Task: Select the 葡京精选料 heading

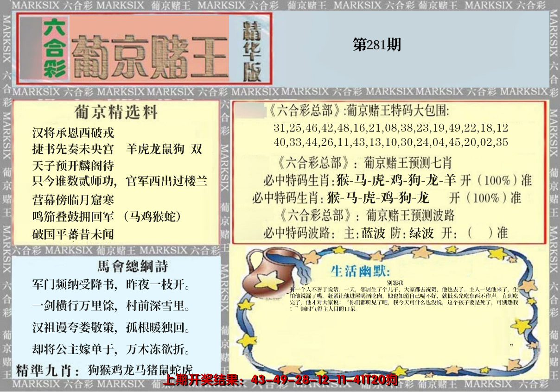Action: point(116,112)
